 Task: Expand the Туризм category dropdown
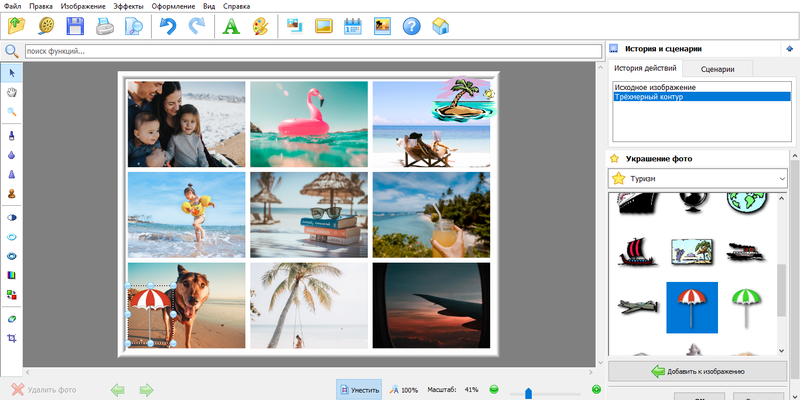[x=780, y=178]
